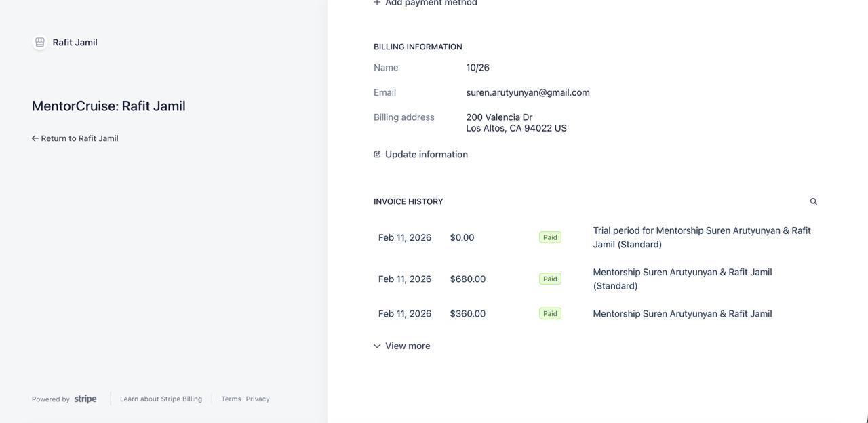Open the Terms link
Image resolution: width=868 pixels, height=423 pixels.
click(231, 399)
